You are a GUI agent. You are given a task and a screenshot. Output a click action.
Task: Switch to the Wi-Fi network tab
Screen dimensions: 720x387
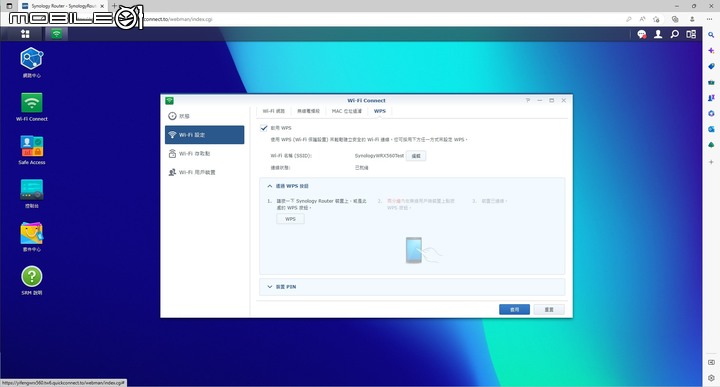pos(274,111)
